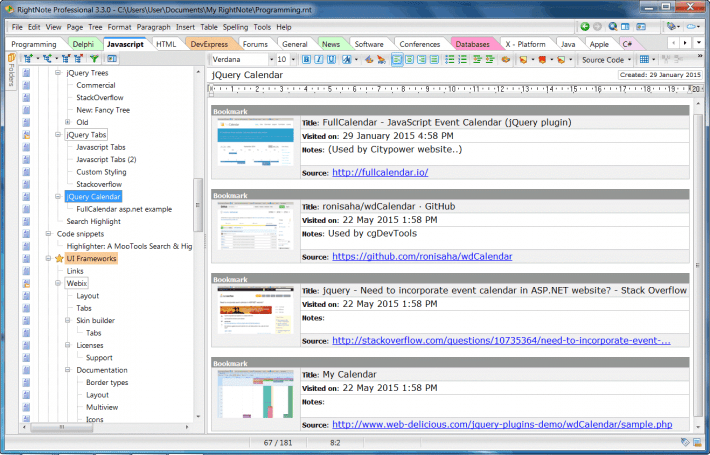This screenshot has width=710, height=455.
Task: Select the 'Search Highlight' tree item
Action: click(x=94, y=221)
